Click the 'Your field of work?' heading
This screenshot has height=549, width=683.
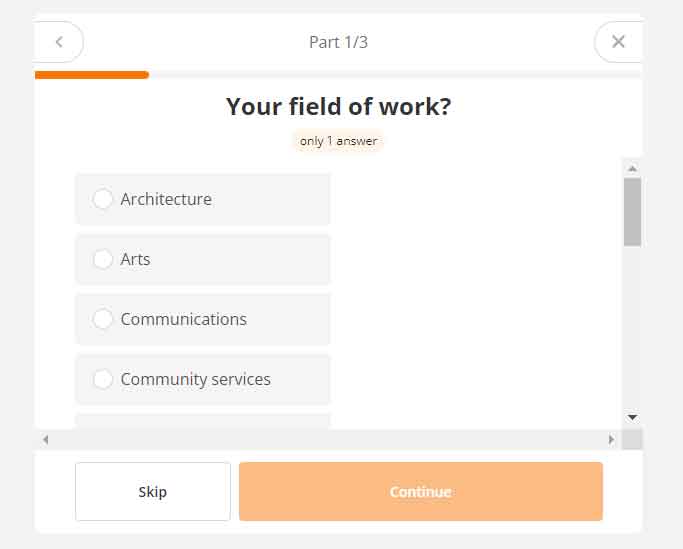(338, 107)
